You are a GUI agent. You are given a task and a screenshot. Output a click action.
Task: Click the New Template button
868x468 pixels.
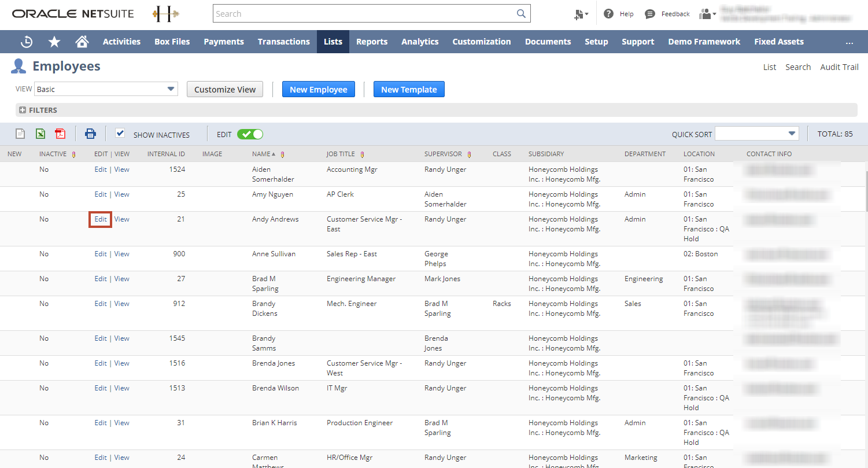pyautogui.click(x=409, y=89)
